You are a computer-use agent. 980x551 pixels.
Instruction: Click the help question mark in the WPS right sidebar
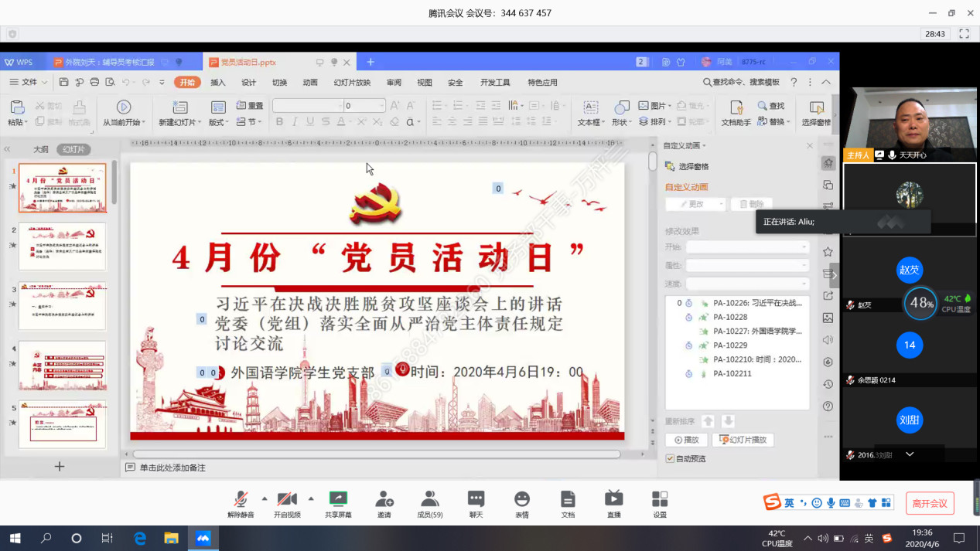click(828, 406)
